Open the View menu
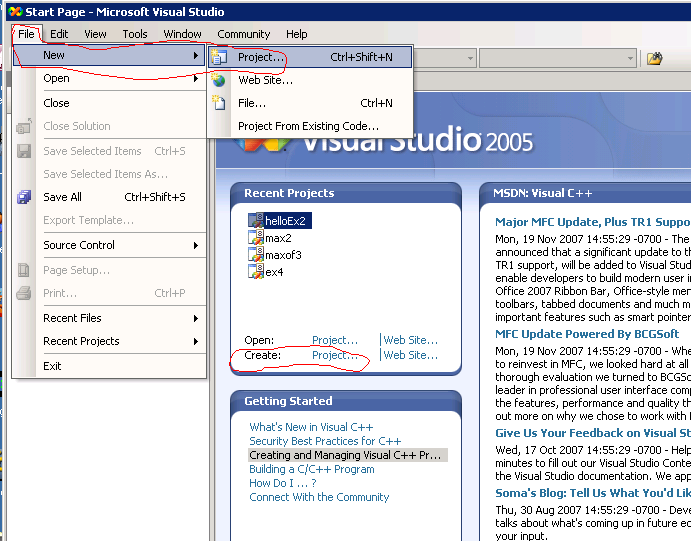695x545 pixels. [95, 34]
